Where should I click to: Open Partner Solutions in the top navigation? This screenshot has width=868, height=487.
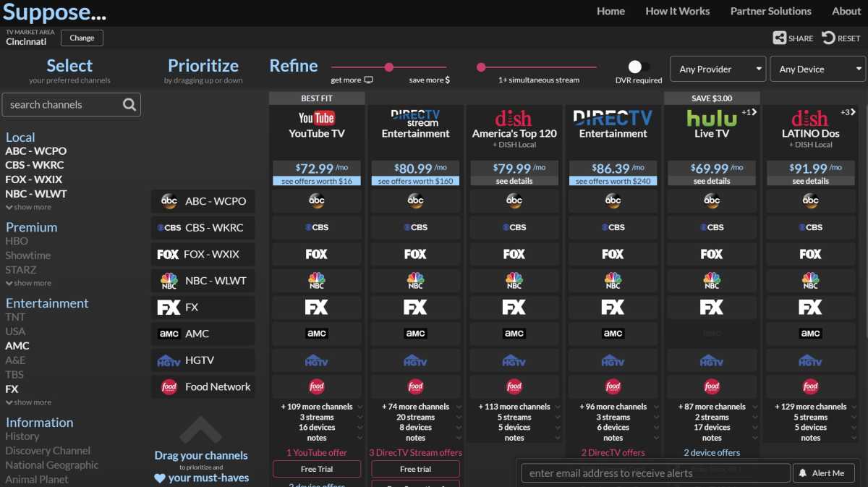pos(771,12)
